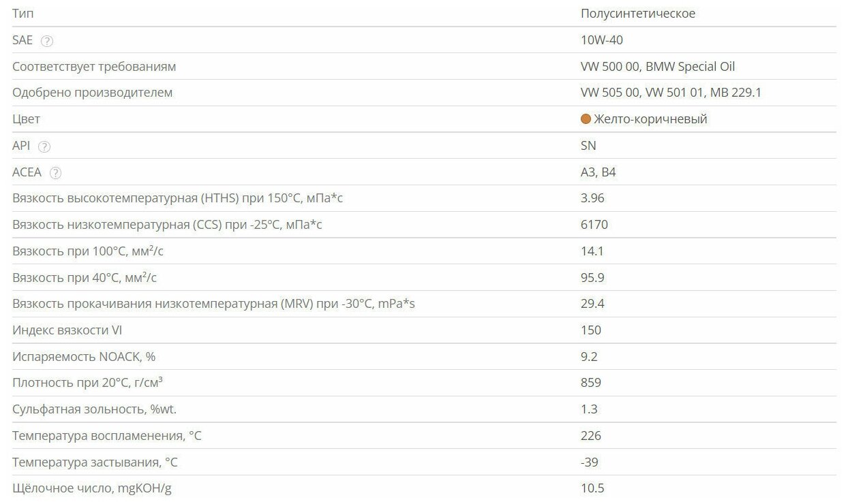Click the SN value in the API row
The height and width of the screenshot is (504, 848).
588,146
